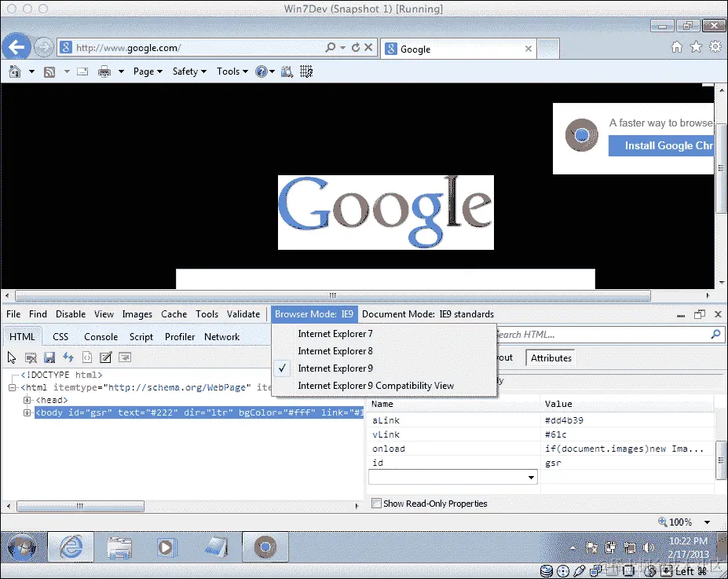Select Internet Explorer 7 browser mode
Image resolution: width=728 pixels, height=579 pixels.
coord(383,334)
